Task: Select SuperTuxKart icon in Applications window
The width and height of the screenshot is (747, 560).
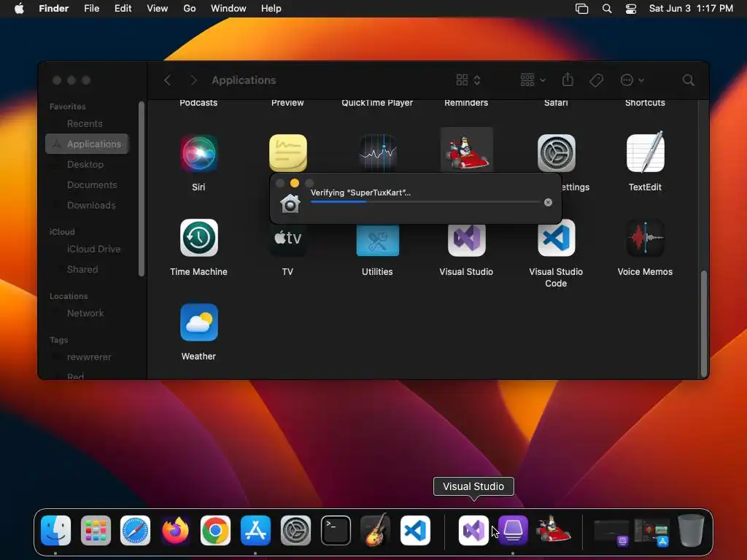Action: (466, 152)
